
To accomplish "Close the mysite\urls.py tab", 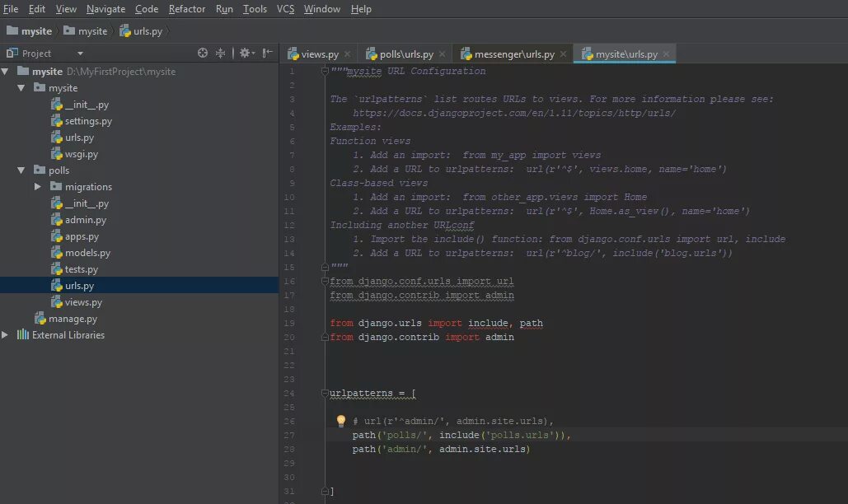I will click(x=666, y=54).
